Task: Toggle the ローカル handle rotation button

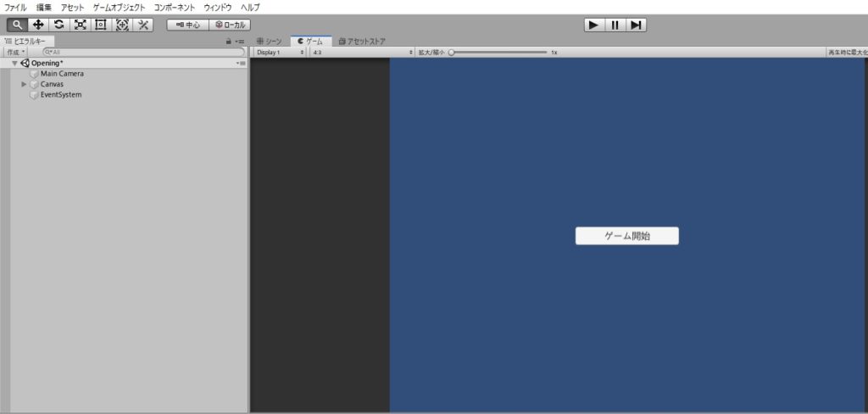Action: pos(231,25)
